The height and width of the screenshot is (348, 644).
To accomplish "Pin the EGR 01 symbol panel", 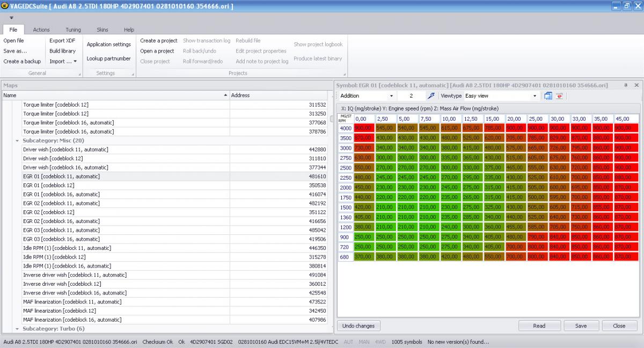I will tap(626, 85).
